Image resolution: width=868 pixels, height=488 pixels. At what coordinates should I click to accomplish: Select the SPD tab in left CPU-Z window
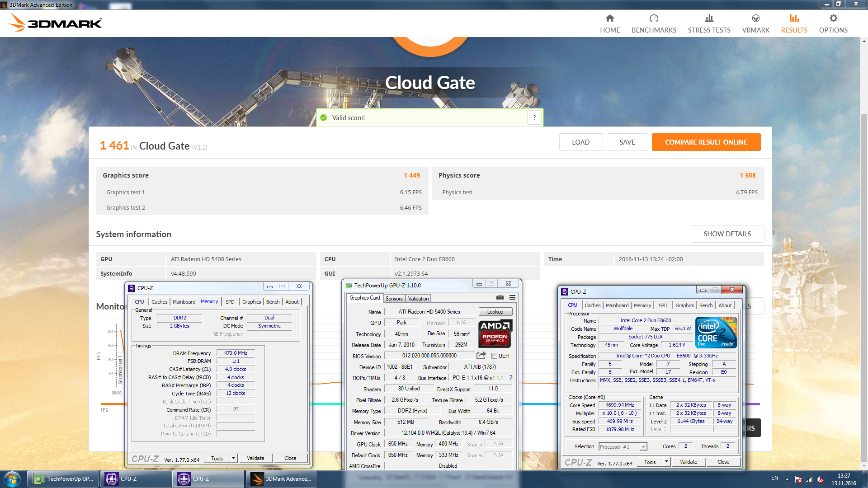pyautogui.click(x=230, y=302)
